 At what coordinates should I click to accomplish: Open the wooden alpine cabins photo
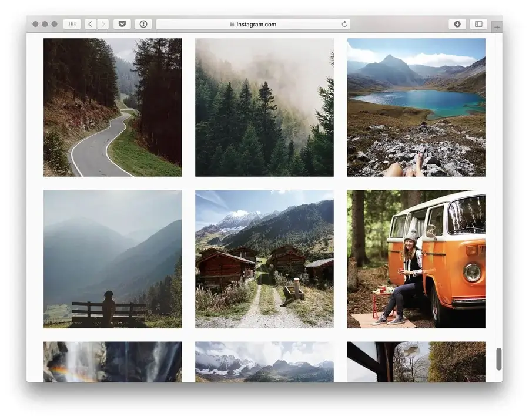pos(264,258)
